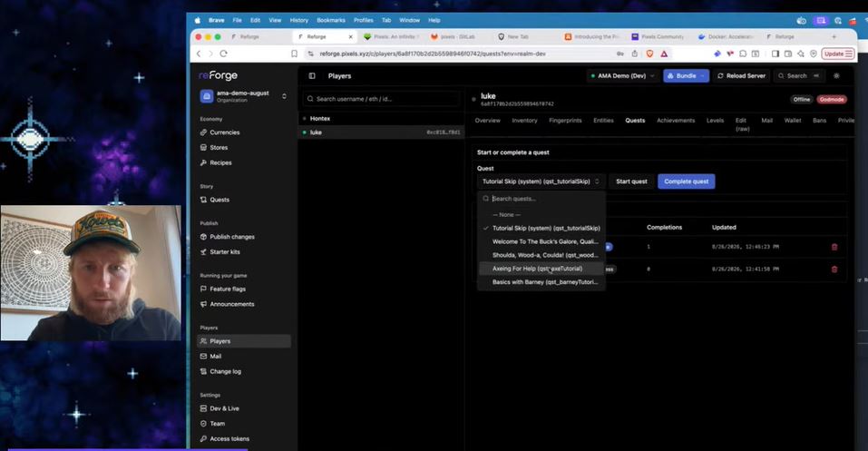
Task: Open the Profiles menu in menu bar
Action: tap(363, 21)
